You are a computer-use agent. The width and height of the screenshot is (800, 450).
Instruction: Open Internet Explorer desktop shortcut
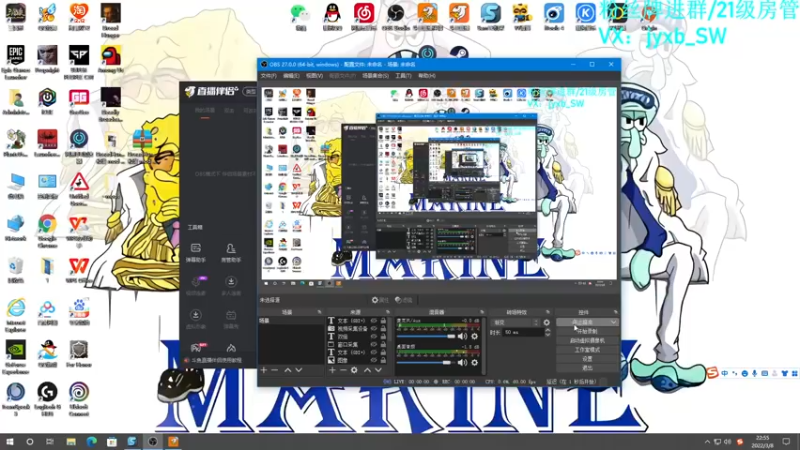tap(16, 315)
